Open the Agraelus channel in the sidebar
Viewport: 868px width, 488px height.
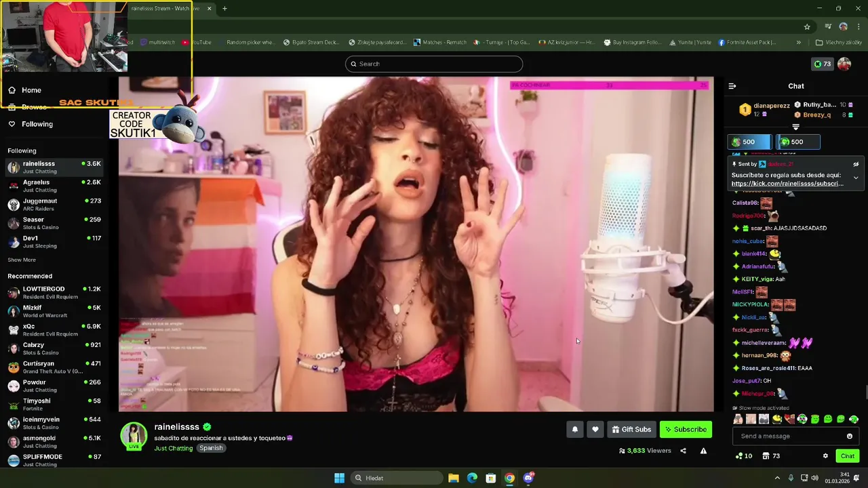[x=54, y=186]
